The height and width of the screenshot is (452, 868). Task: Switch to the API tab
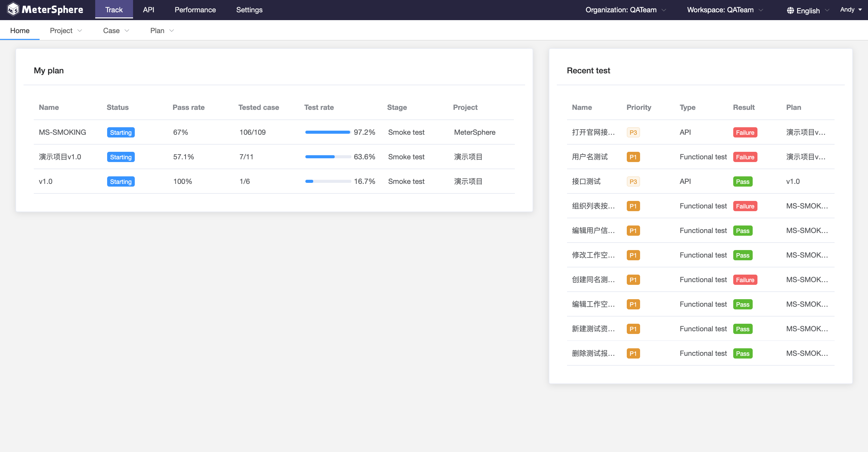(x=148, y=10)
